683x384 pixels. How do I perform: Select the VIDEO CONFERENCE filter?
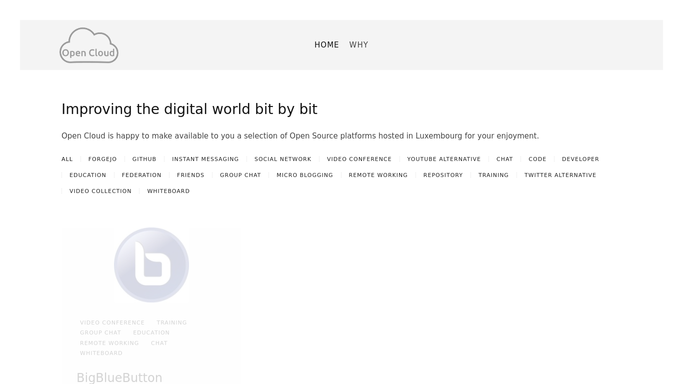(x=359, y=159)
